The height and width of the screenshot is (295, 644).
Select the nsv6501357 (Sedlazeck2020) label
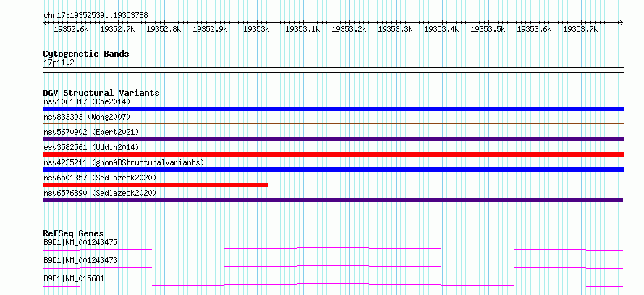click(100, 178)
